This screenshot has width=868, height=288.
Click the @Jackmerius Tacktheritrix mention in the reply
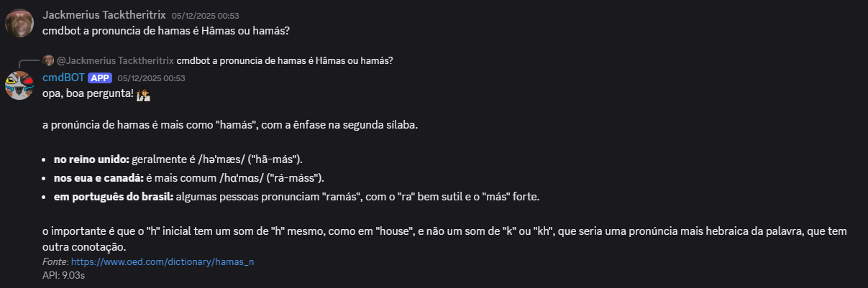(114, 60)
